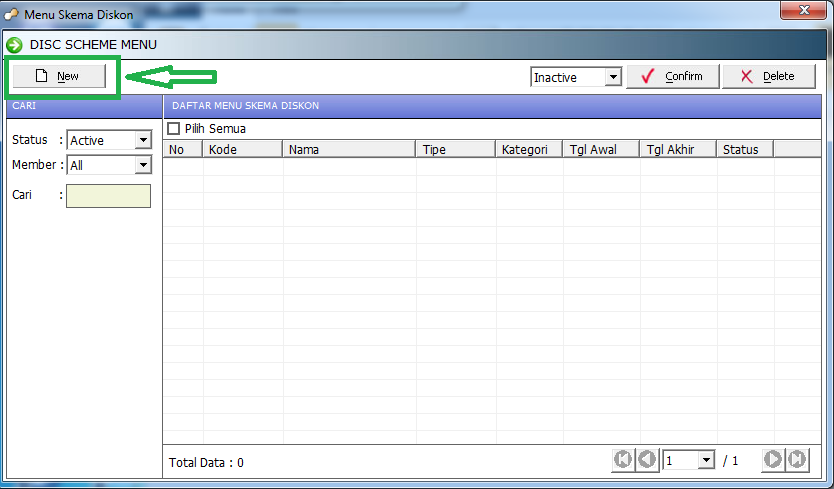
Task: Click the Delete button with red X
Action: 768,77
